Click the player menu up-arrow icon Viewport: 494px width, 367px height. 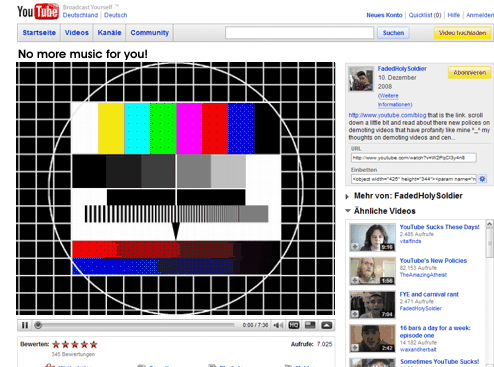point(327,325)
